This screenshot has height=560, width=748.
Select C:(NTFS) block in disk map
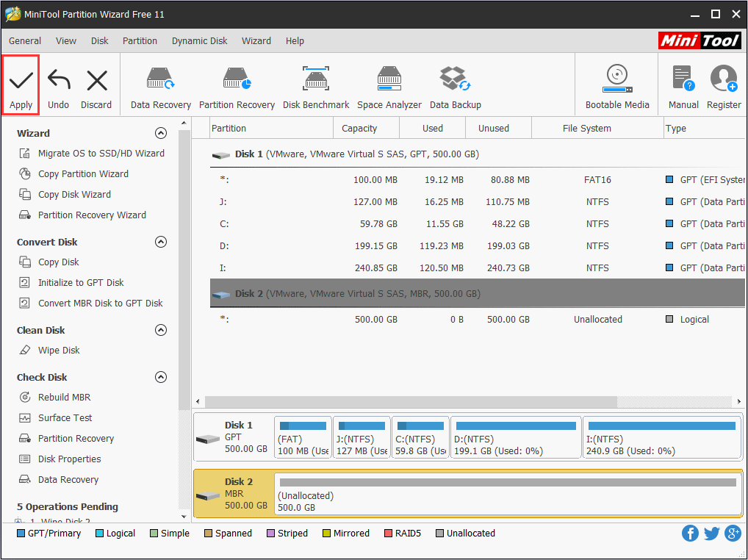[x=420, y=437]
